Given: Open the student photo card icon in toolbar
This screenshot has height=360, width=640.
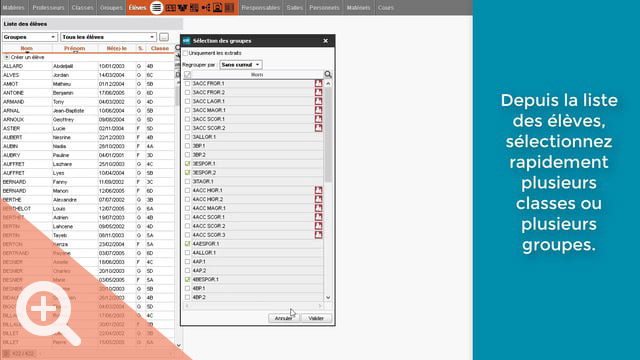Looking at the screenshot, I should [x=218, y=7].
